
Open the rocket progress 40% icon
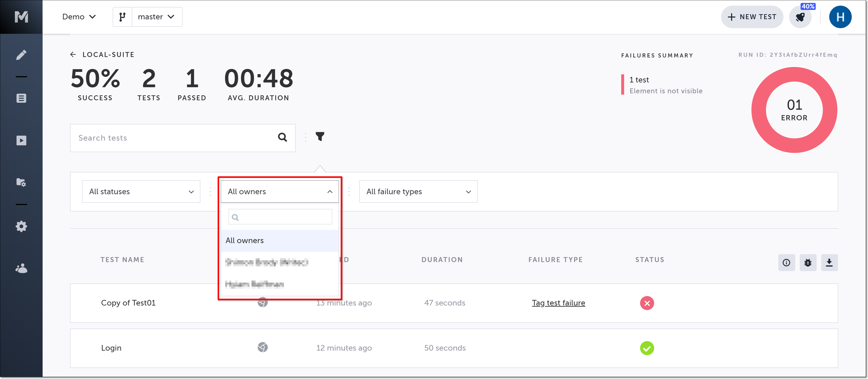pos(800,17)
